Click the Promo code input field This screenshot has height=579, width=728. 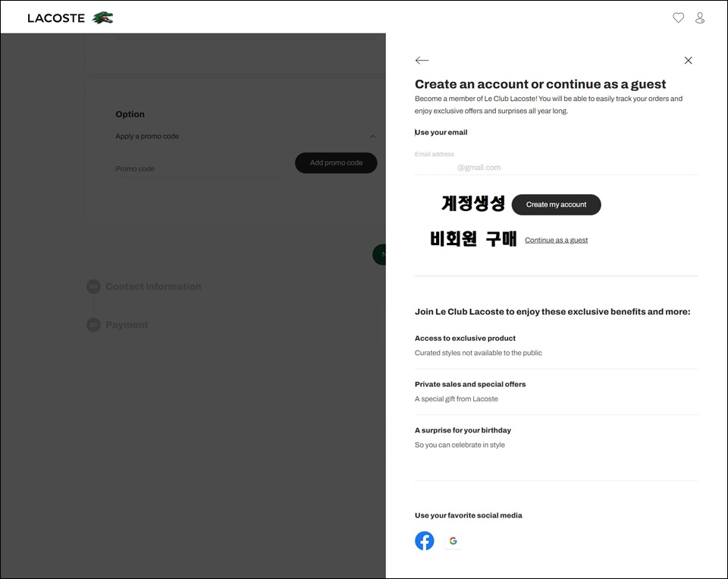point(200,168)
